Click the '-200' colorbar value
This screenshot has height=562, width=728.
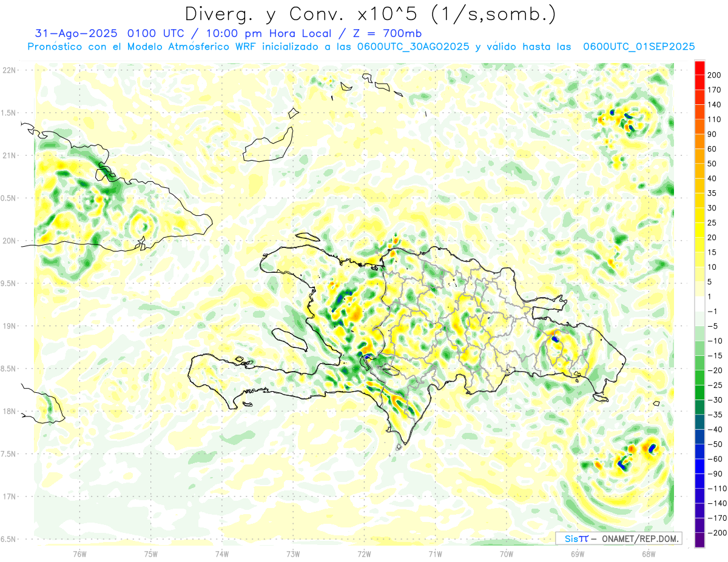(716, 532)
